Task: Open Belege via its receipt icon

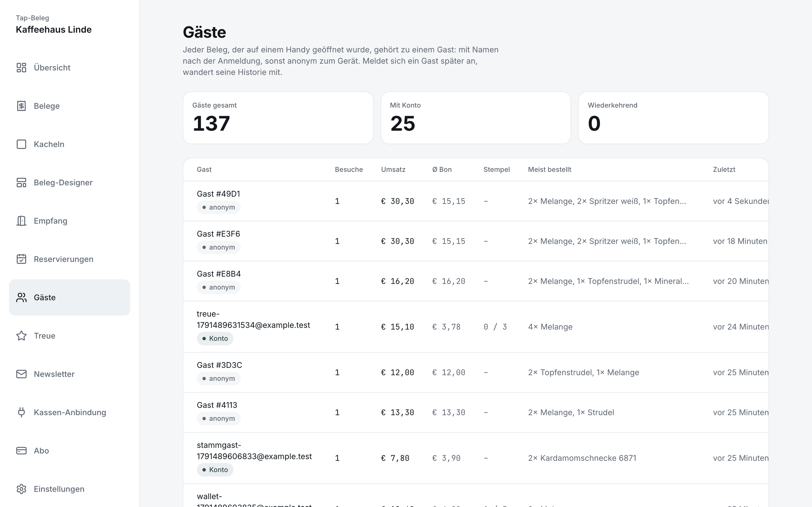Action: [21, 106]
